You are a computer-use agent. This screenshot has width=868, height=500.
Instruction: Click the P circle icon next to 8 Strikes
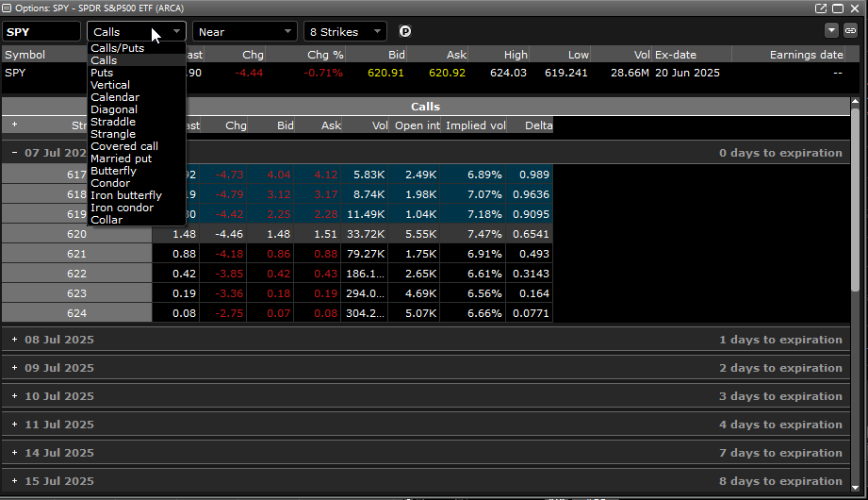point(405,31)
